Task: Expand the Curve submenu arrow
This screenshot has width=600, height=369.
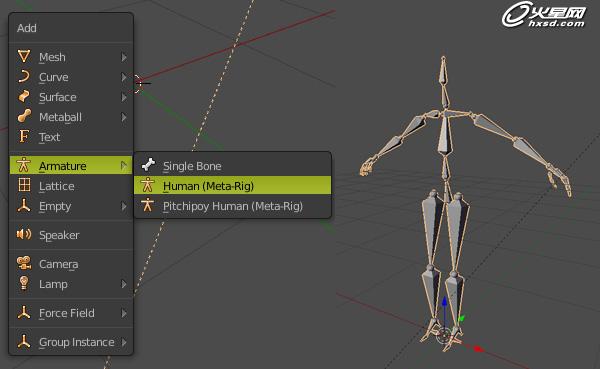Action: pyautogui.click(x=124, y=77)
